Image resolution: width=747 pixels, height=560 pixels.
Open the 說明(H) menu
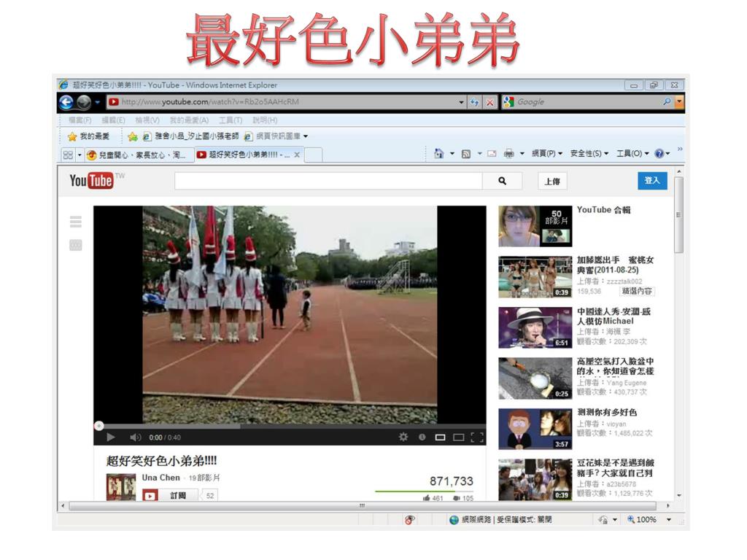pos(265,120)
